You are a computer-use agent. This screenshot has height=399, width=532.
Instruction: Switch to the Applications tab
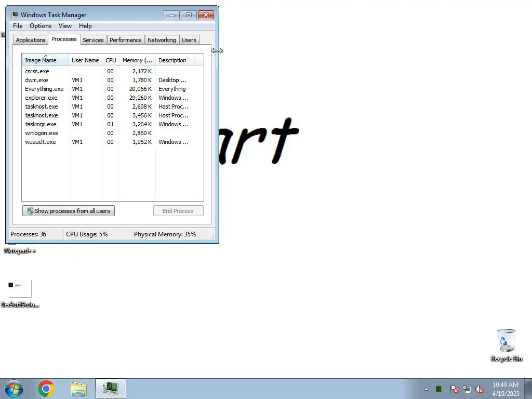coord(31,40)
